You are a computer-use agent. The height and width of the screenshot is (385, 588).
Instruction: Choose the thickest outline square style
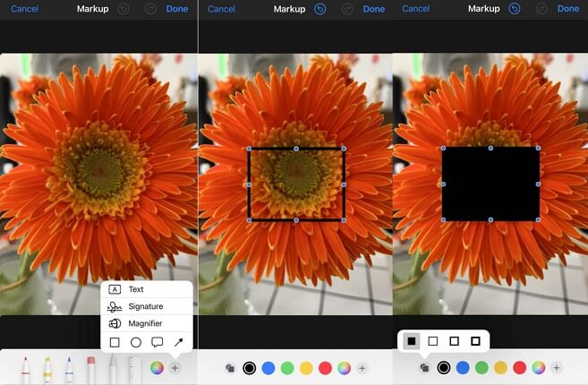tap(475, 341)
